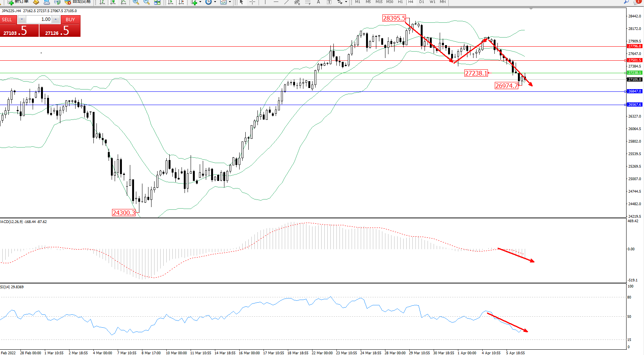Viewport: 644px width, 355px height.
Task: Click the Tile Windows grid icon
Action: (157, 2)
